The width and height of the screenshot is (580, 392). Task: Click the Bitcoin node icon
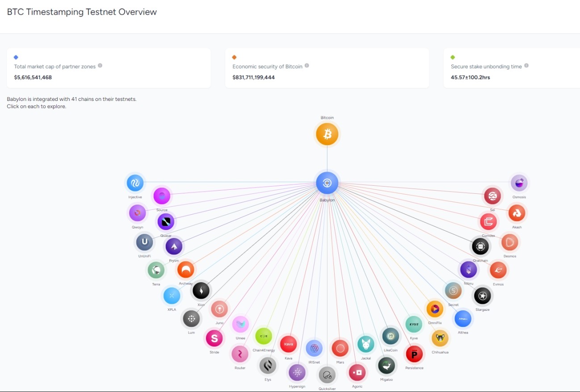[x=327, y=134]
